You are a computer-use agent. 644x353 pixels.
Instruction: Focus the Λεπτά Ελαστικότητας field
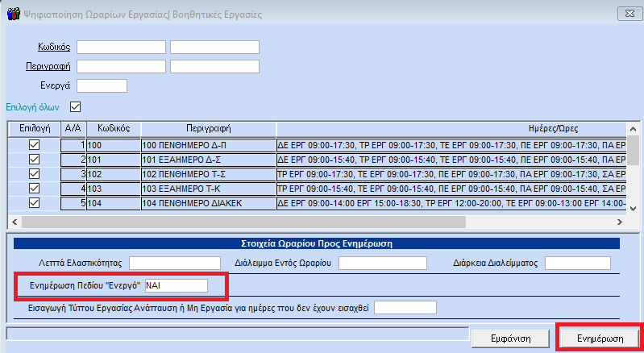(175, 263)
